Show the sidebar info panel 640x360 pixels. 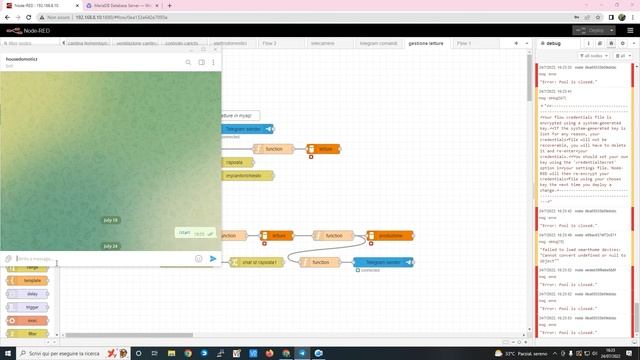coord(588,43)
